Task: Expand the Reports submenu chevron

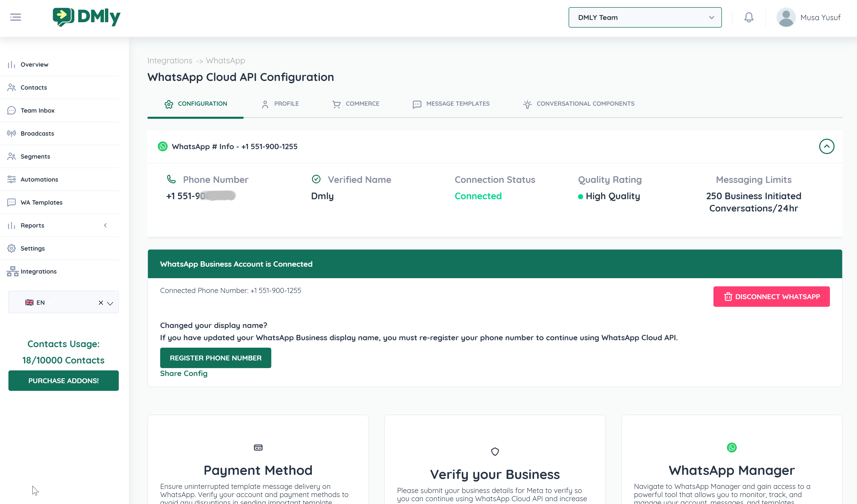Action: click(105, 225)
